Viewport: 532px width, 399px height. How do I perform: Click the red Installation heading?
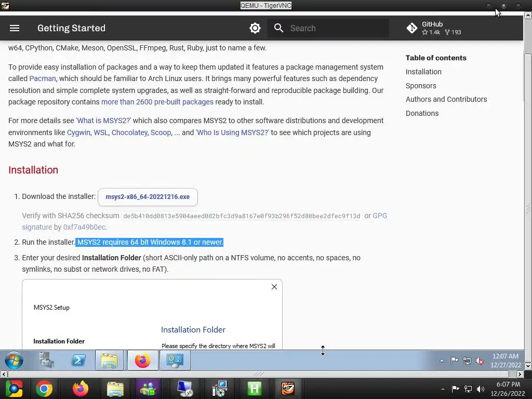(x=33, y=170)
